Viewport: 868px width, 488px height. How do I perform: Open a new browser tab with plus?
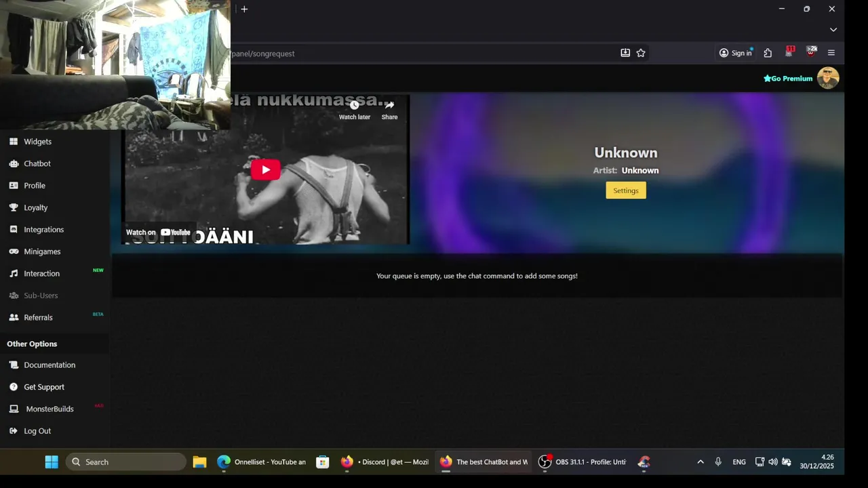pyautogui.click(x=244, y=9)
